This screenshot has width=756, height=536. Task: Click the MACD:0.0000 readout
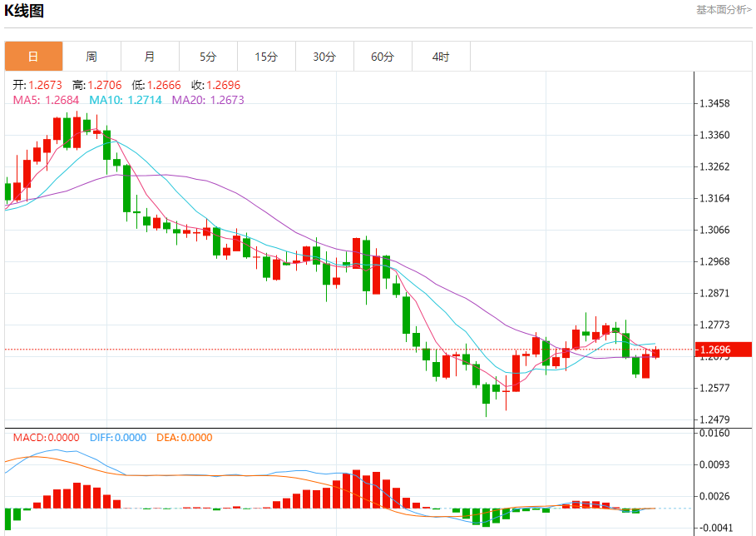(46, 438)
